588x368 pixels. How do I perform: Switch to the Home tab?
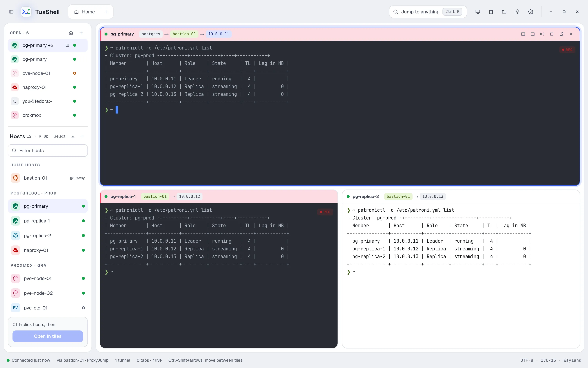point(85,12)
